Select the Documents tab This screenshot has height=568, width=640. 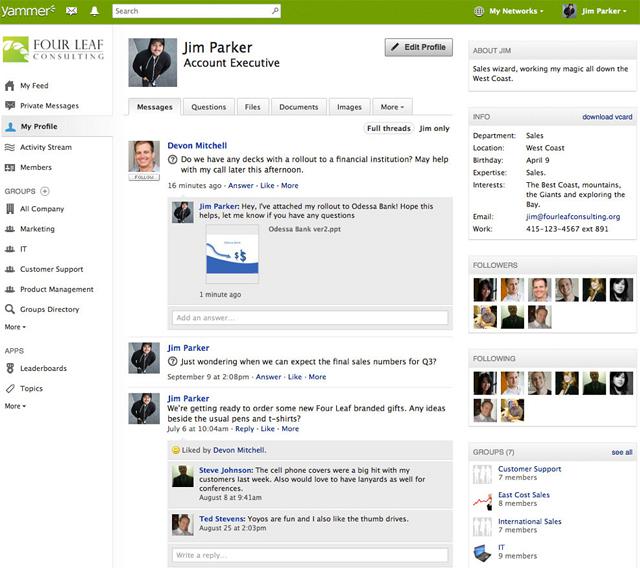(298, 107)
